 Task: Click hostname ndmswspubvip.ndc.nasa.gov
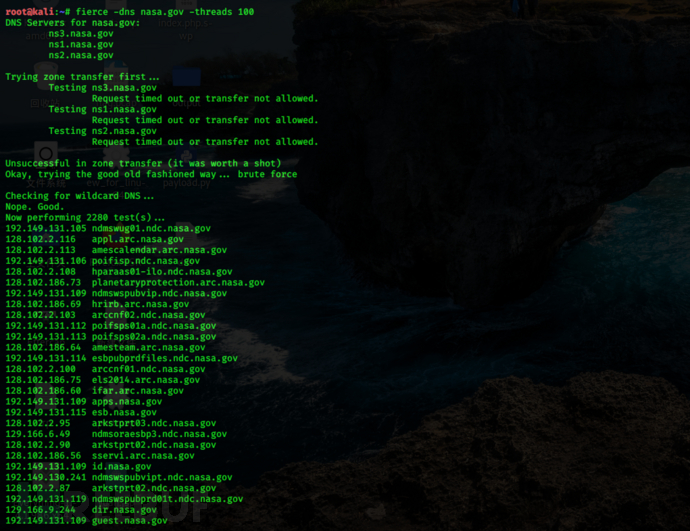click(x=159, y=293)
